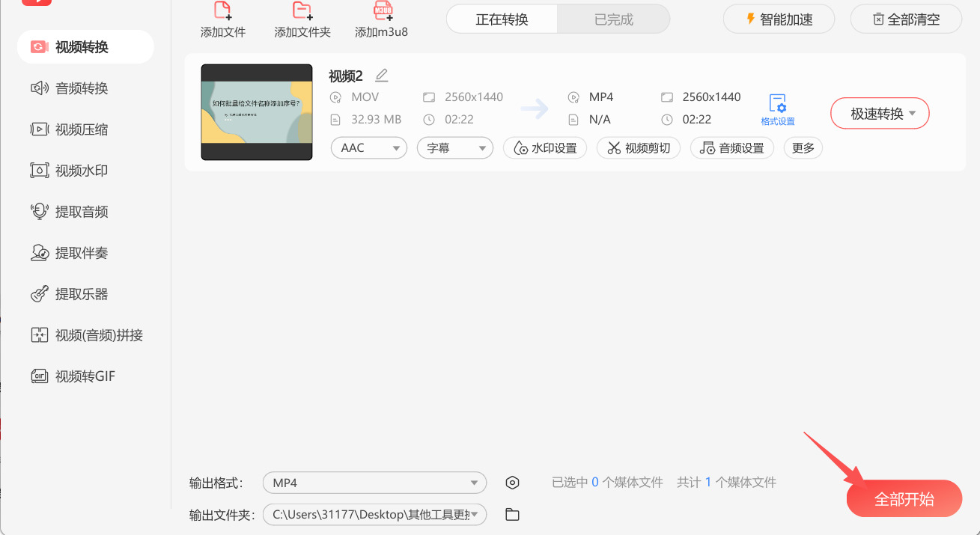Add files with 添加文件
This screenshot has height=535, width=980.
tap(222, 20)
